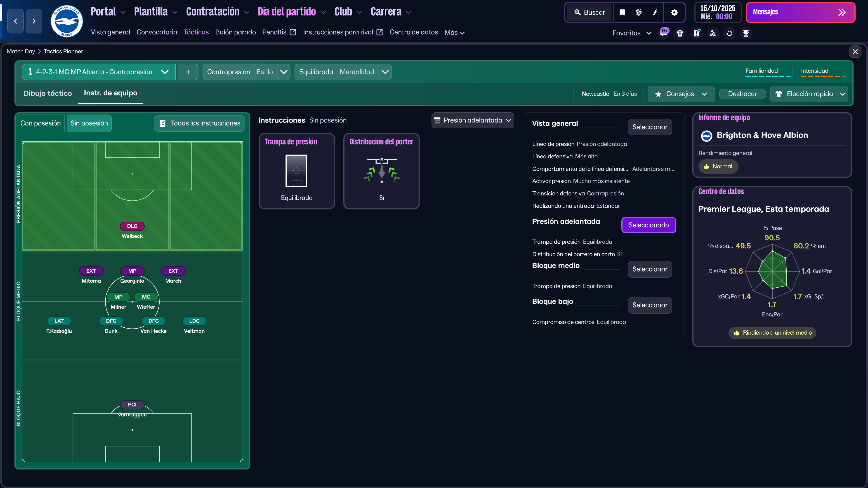Image resolution: width=868 pixels, height=488 pixels.
Task: Select the shirt icon in the header
Action: coord(680,33)
